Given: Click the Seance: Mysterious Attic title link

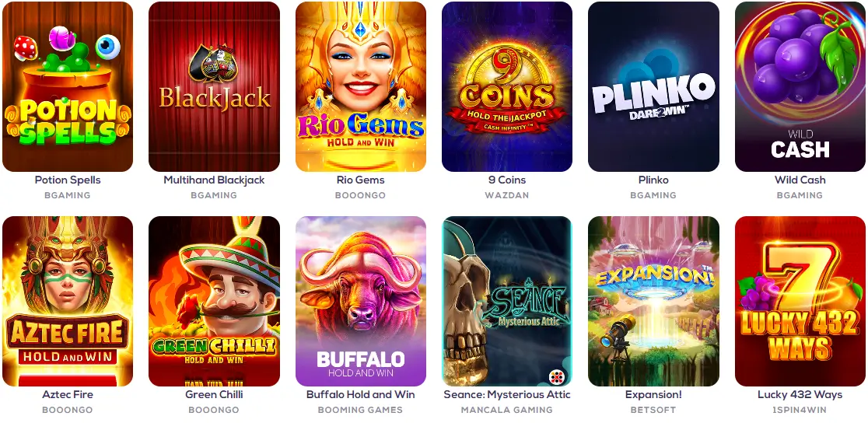Looking at the screenshot, I should click(x=506, y=395).
